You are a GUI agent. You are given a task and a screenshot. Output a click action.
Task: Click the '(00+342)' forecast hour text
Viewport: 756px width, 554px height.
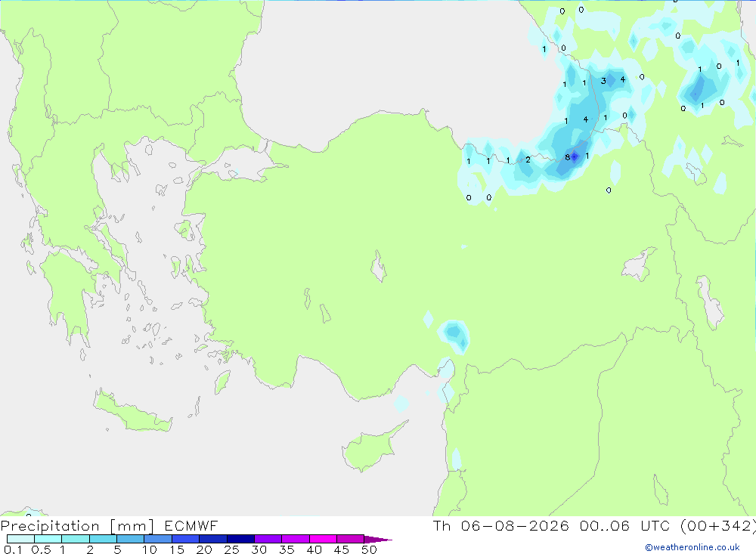[718, 526]
